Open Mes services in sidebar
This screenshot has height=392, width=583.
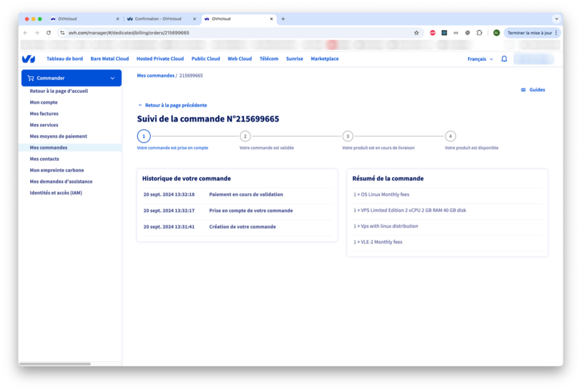click(x=44, y=125)
